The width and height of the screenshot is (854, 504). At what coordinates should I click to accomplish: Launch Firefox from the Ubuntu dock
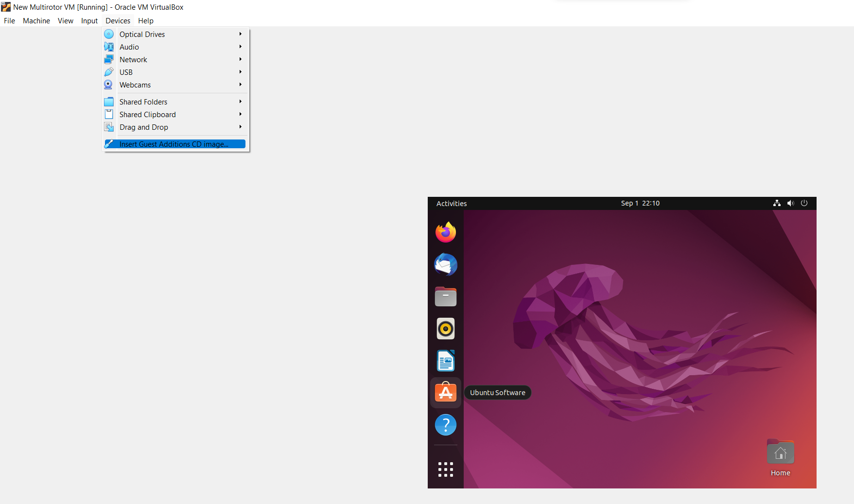click(x=446, y=232)
